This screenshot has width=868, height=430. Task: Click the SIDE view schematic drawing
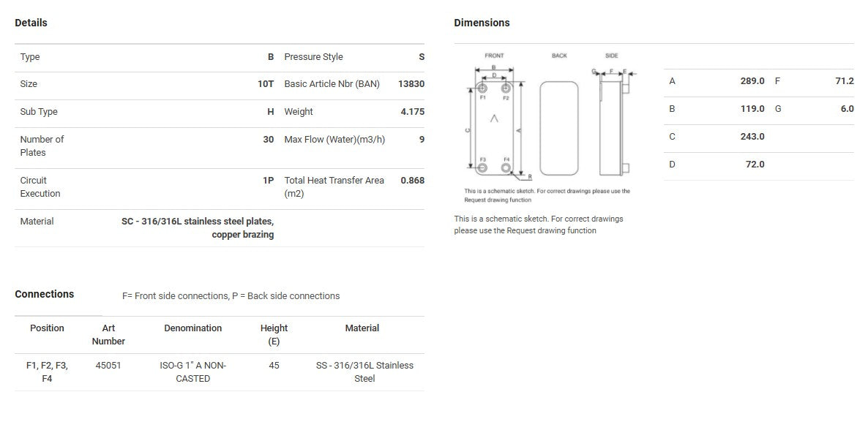tap(612, 128)
